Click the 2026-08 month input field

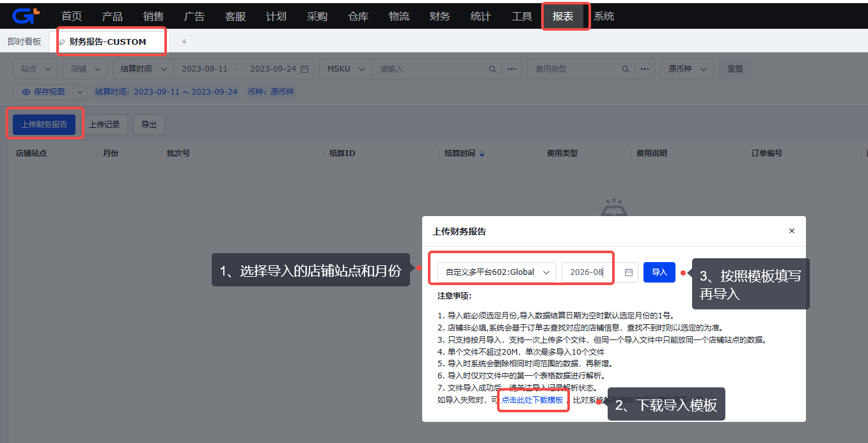pos(592,272)
